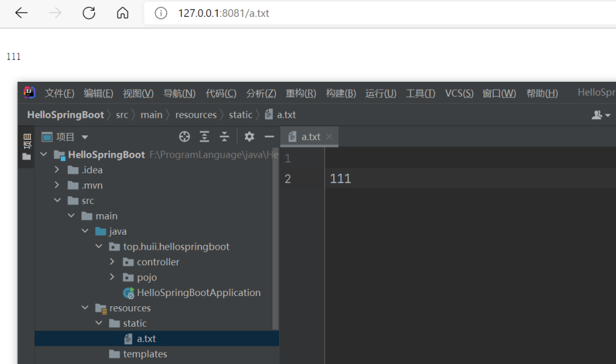Click the site information icon in address bar
616x364 pixels.
[x=161, y=13]
